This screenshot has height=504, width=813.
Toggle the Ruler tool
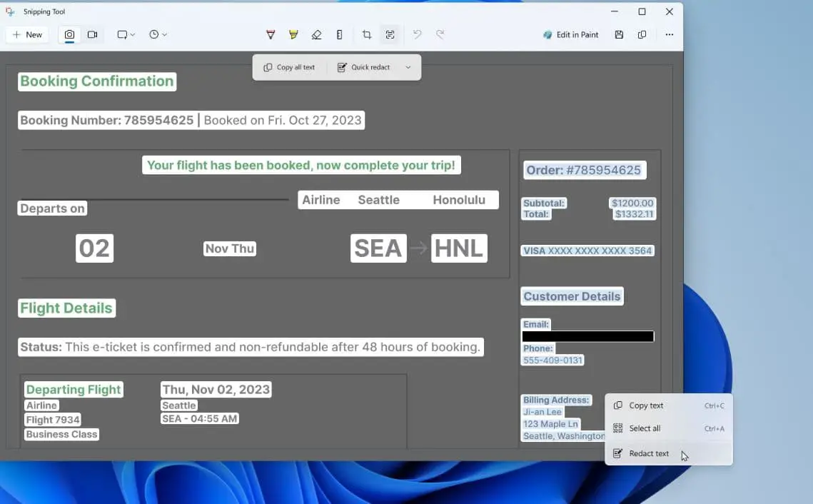tap(339, 35)
